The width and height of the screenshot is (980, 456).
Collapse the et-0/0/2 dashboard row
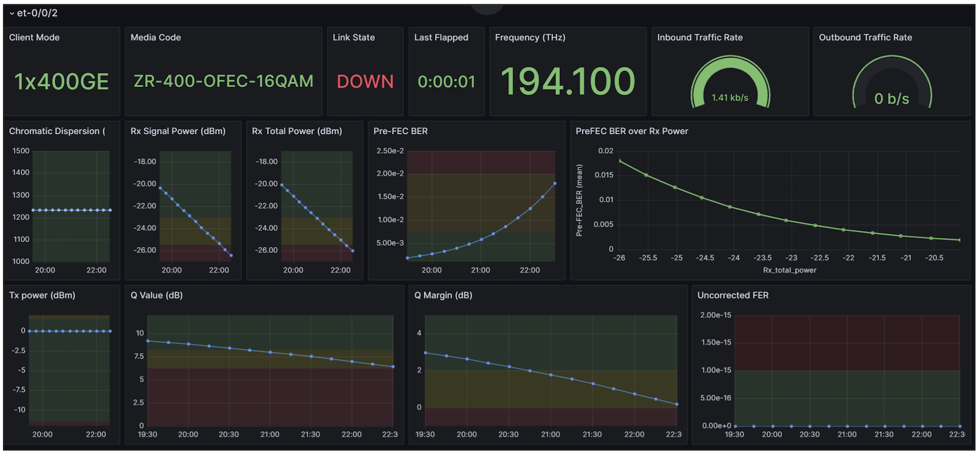click(33, 13)
